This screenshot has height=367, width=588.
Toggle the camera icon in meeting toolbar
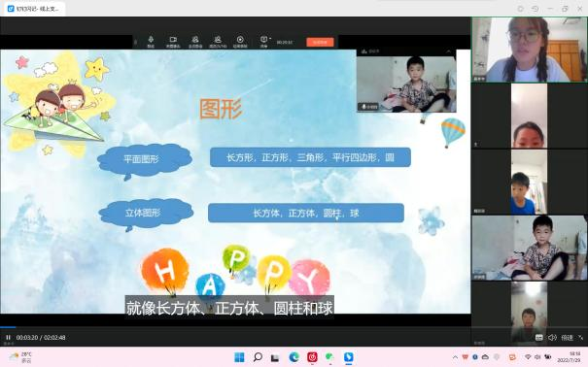click(x=173, y=41)
